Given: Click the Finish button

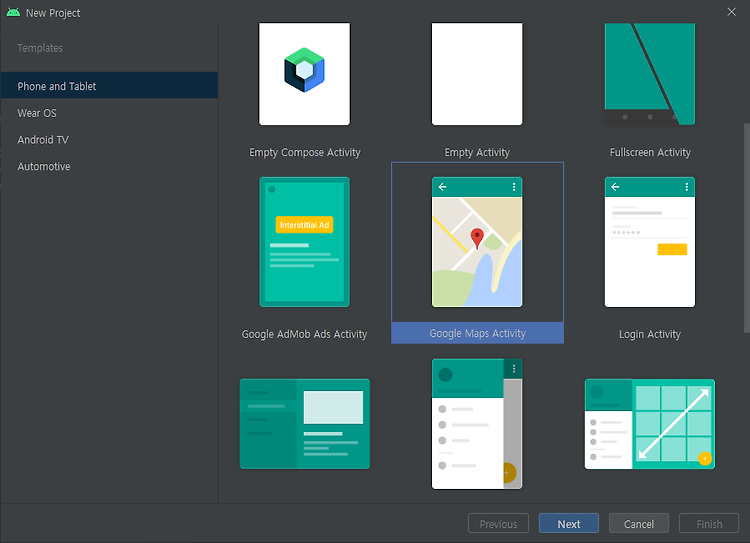Looking at the screenshot, I should point(709,523).
